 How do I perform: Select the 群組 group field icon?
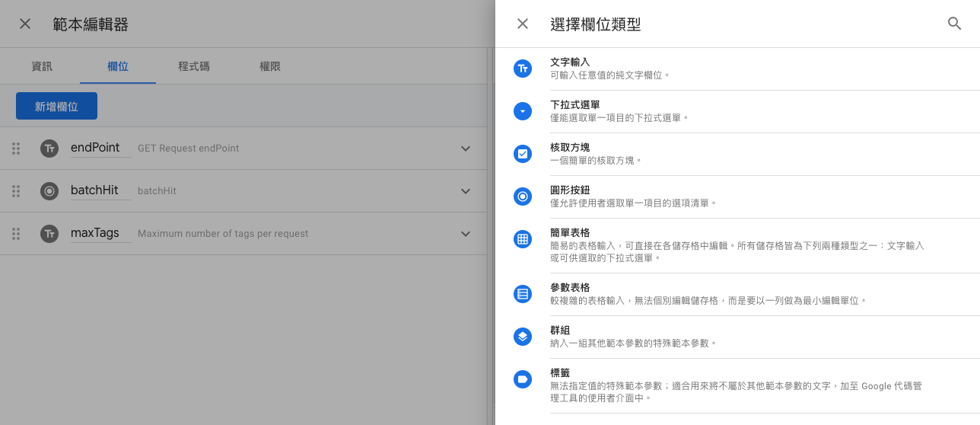click(523, 337)
